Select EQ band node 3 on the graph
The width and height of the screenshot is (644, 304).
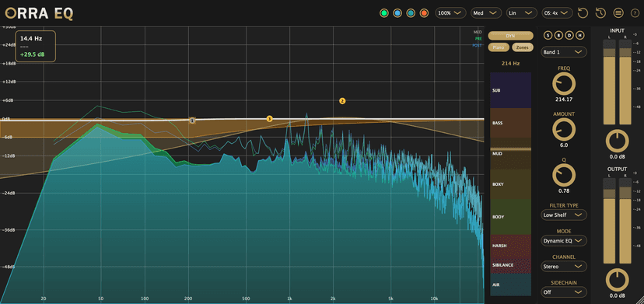(x=269, y=119)
